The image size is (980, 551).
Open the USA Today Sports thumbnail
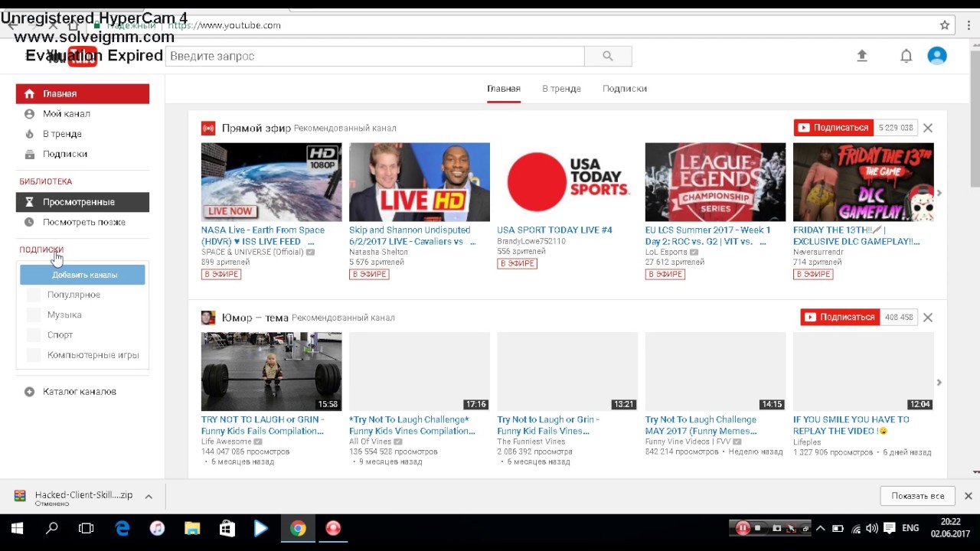point(567,182)
